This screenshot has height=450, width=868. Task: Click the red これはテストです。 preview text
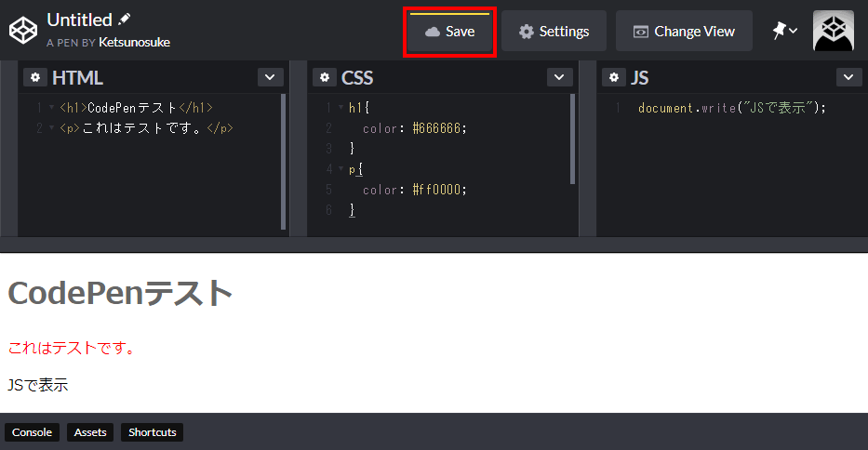(x=72, y=348)
